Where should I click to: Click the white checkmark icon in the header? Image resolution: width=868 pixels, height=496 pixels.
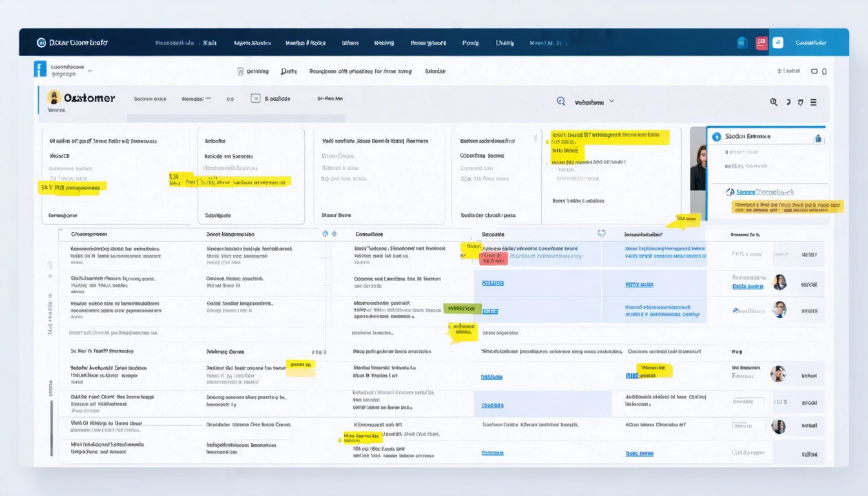[x=778, y=43]
